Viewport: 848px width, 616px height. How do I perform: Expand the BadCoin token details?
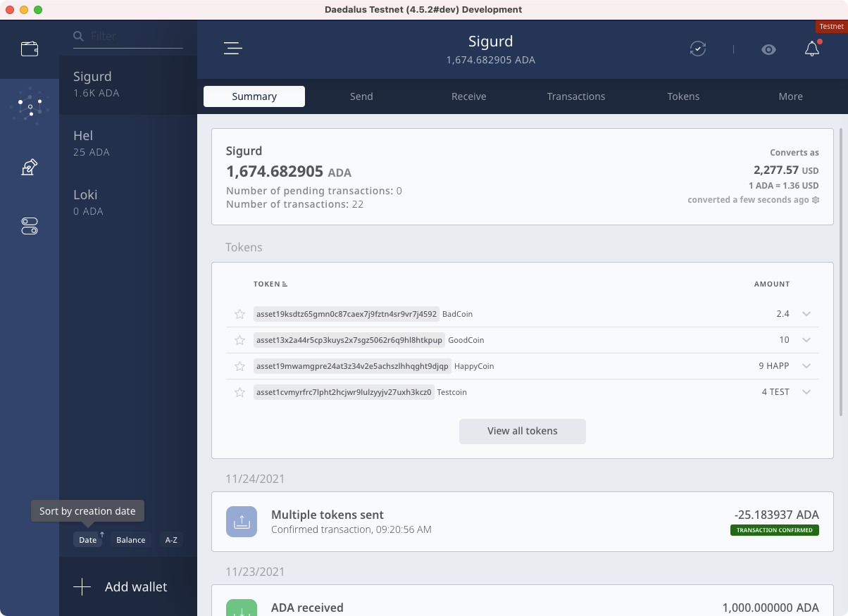tap(806, 314)
